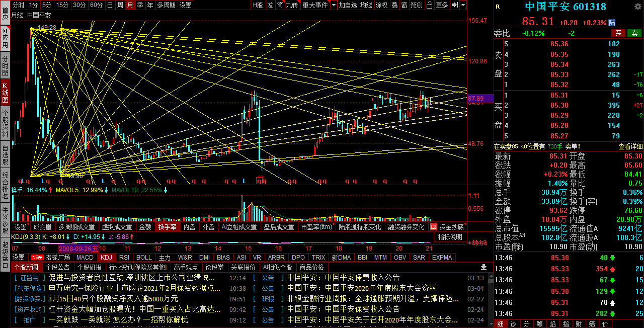Screen dimensions: 644x328
Task: Switch chart to 季 quarterly period
Action: click(x=140, y=5)
